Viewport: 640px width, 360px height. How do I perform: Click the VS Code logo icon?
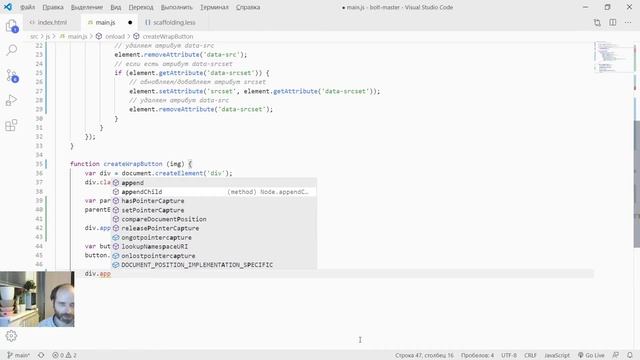point(8,7)
